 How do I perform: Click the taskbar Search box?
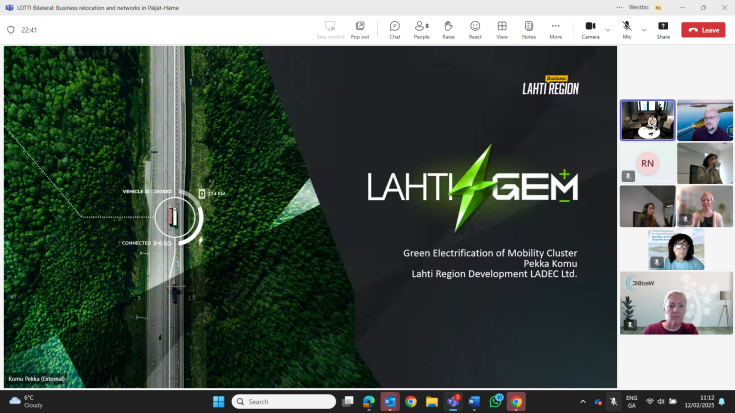(x=284, y=402)
